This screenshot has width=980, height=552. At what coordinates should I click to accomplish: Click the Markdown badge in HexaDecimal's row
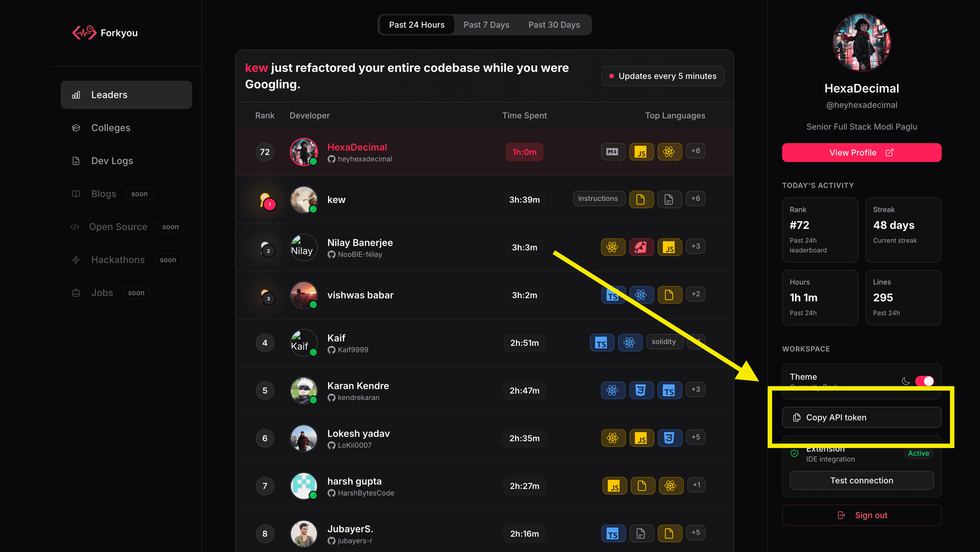click(613, 151)
